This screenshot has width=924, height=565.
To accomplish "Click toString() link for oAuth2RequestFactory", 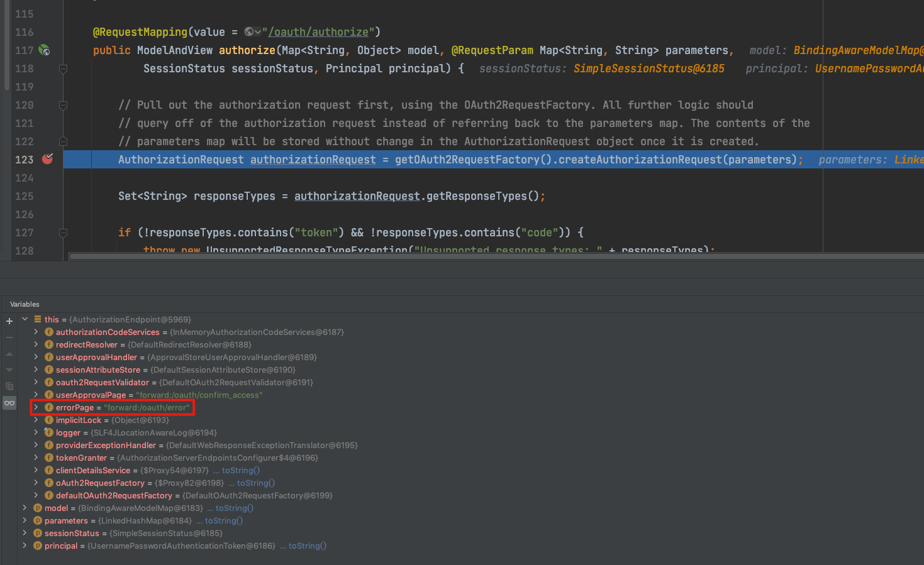I will point(256,483).
